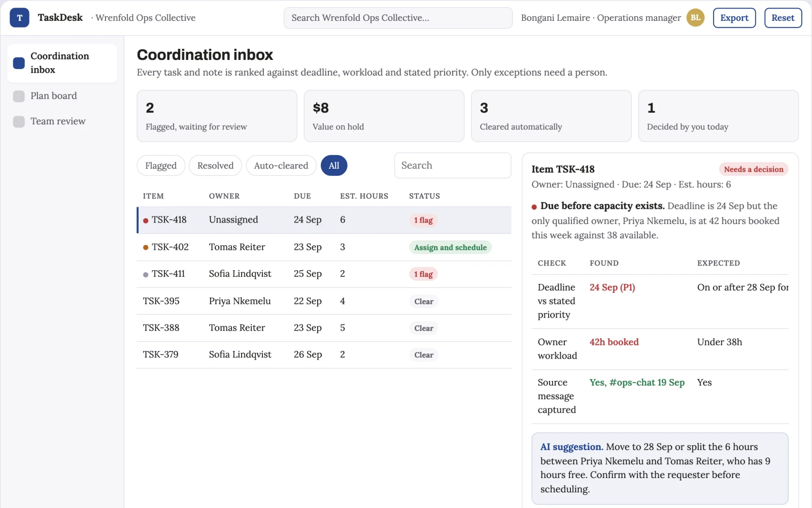Click the STATUS column header
The image size is (812, 508).
click(424, 196)
